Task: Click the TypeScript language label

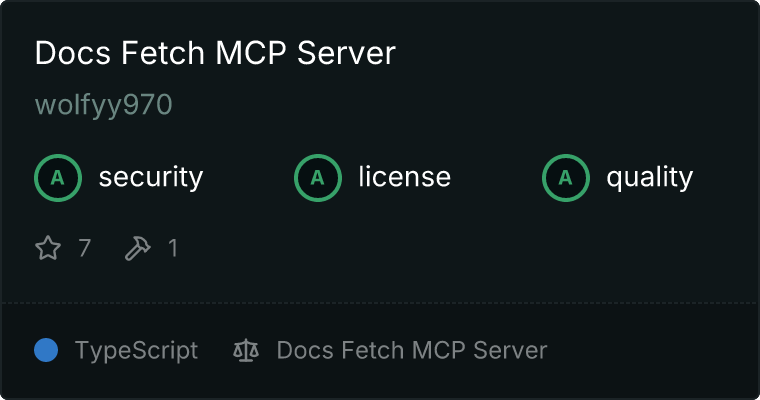Action: pyautogui.click(x=136, y=351)
